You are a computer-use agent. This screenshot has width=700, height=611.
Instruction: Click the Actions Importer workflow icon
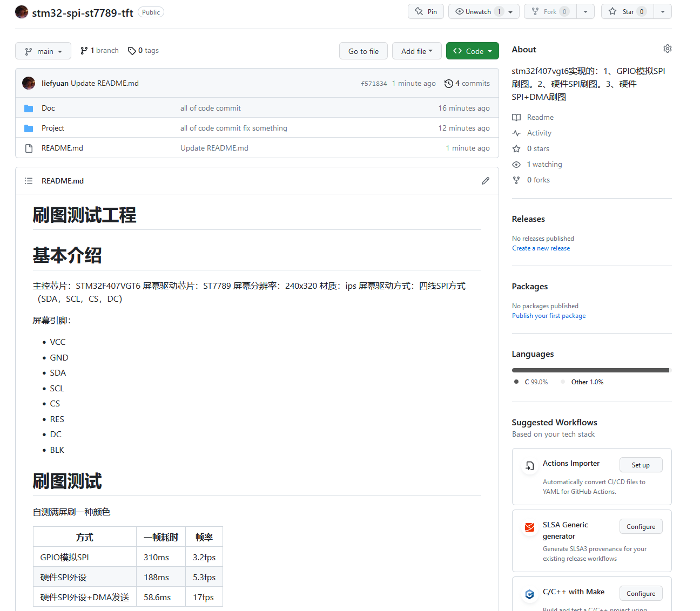529,466
